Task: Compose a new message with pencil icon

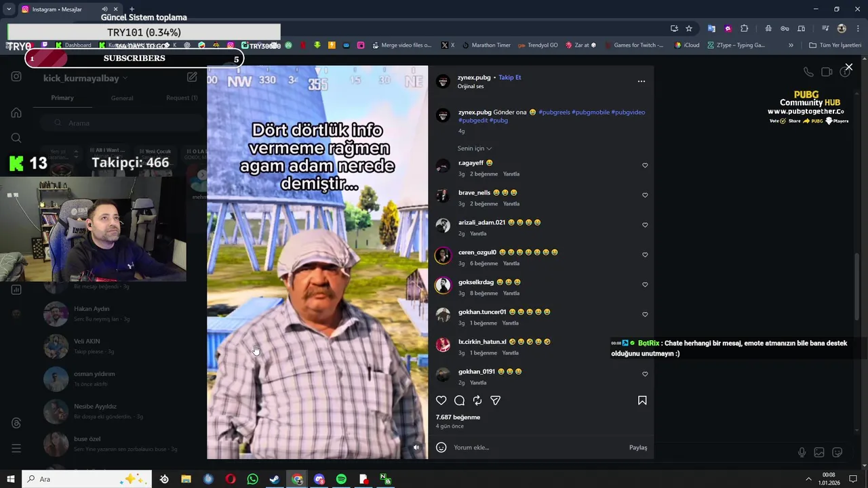Action: tap(192, 78)
